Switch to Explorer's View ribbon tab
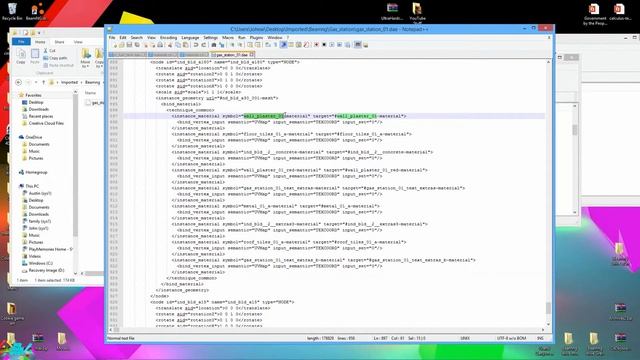 coord(78,42)
